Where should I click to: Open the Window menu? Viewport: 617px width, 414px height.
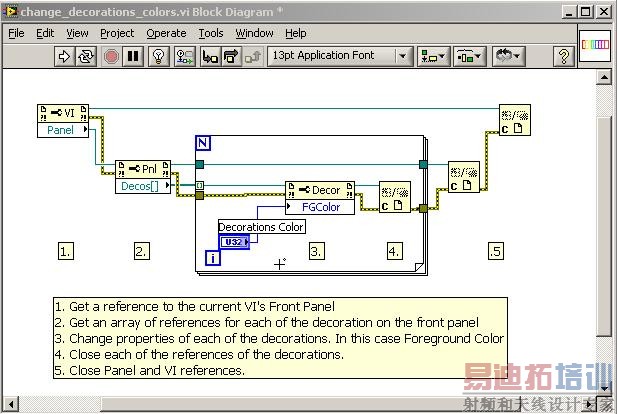pos(254,33)
